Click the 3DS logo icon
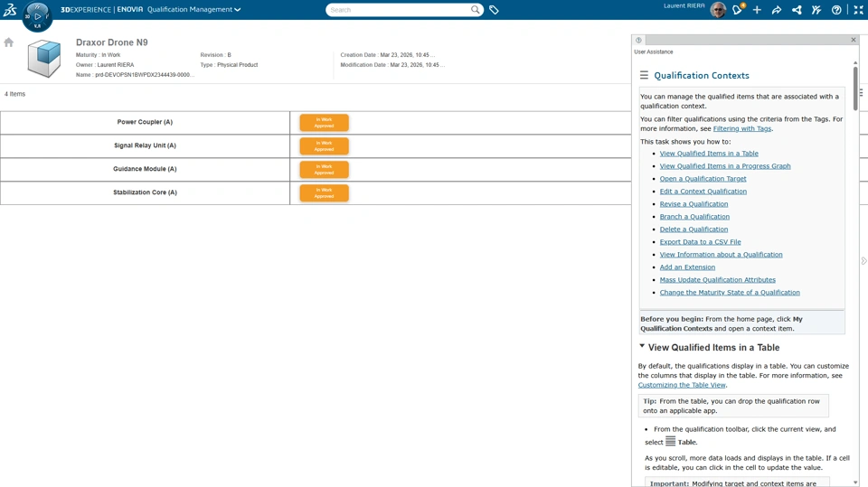Image resolution: width=868 pixels, height=487 pixels. pos(10,9)
